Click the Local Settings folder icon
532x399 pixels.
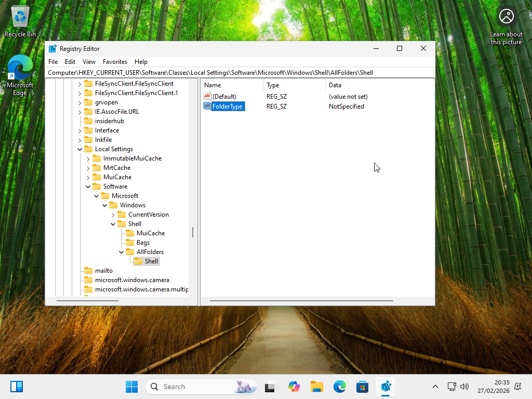tap(88, 149)
